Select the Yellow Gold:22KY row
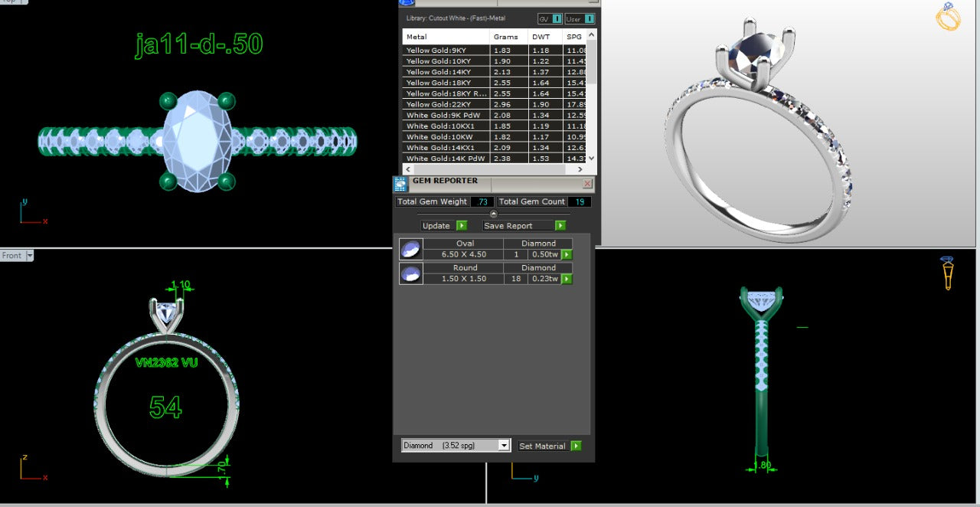Viewport: 980px width, 507px height. 495,104
